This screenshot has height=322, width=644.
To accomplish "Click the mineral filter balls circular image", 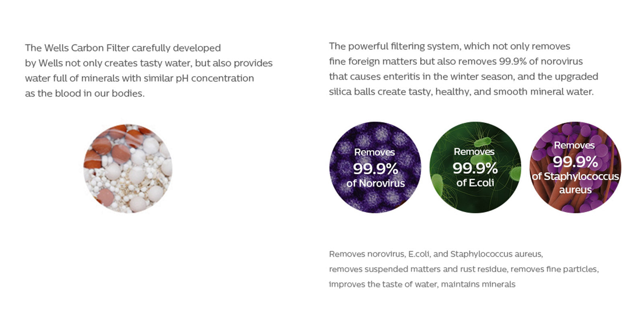I will (x=128, y=168).
